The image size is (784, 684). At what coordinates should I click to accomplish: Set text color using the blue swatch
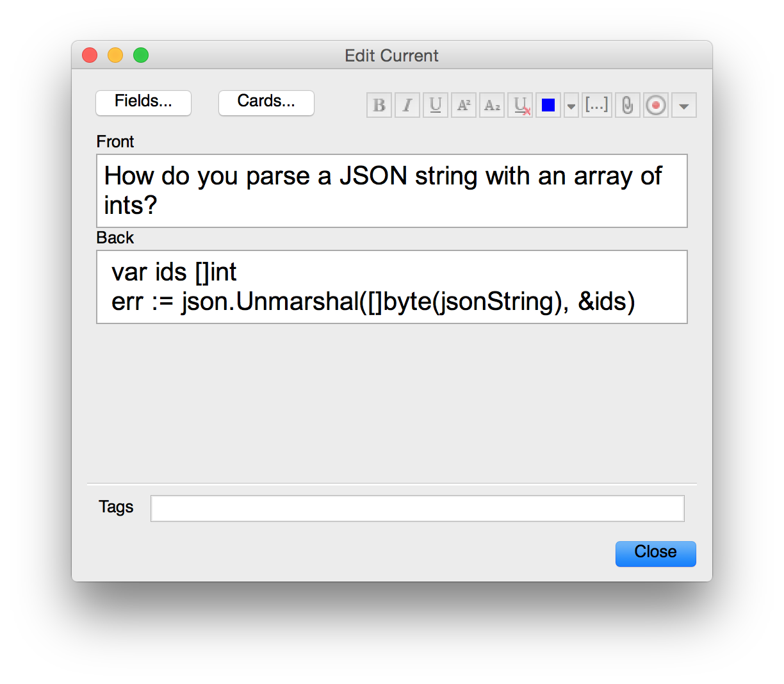click(548, 105)
